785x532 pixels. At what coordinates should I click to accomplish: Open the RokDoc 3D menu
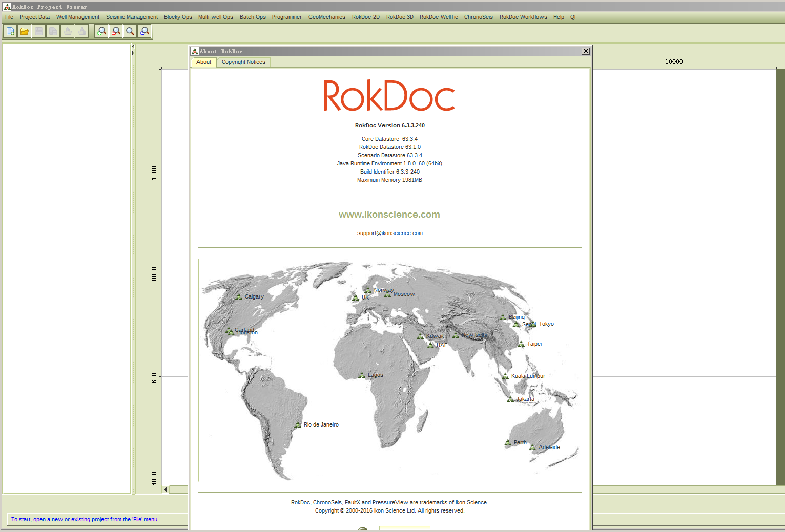tap(400, 17)
